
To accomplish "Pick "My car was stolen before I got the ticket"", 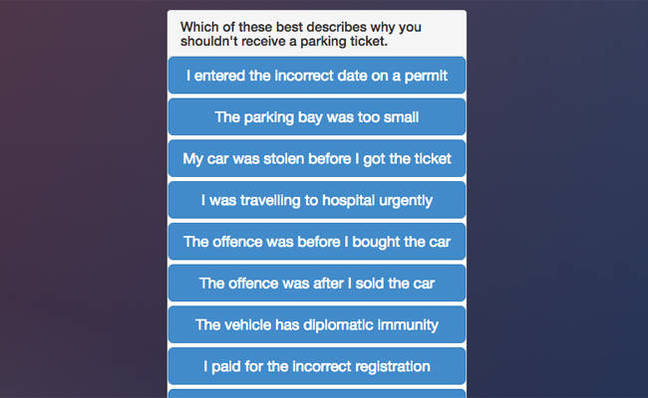I will (x=317, y=159).
